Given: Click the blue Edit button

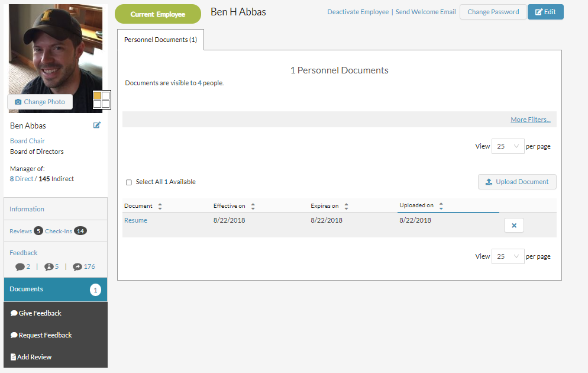Looking at the screenshot, I should click(545, 12).
